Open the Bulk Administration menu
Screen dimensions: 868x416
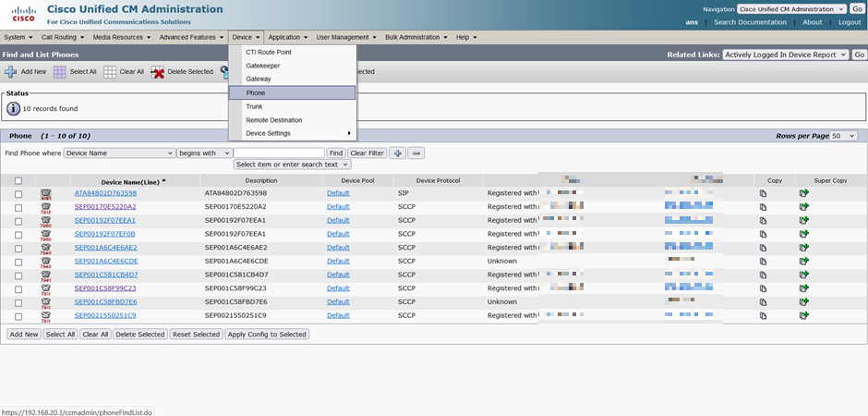(416, 37)
